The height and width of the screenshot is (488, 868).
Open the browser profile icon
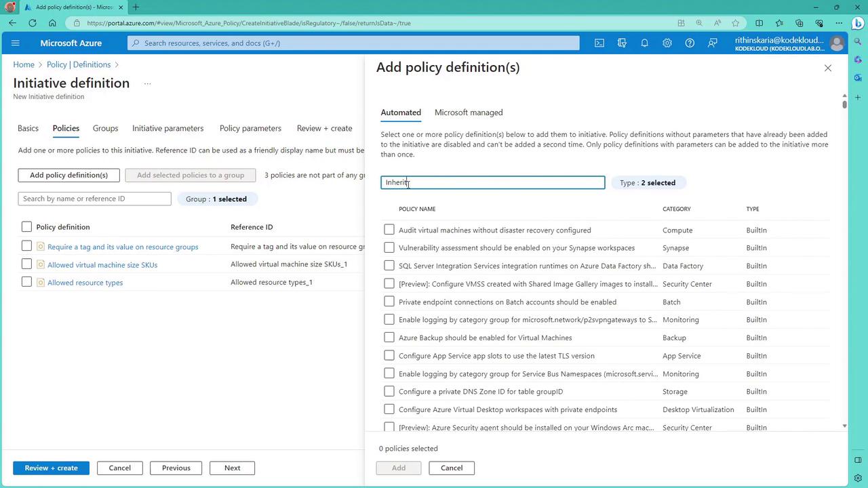[x=10, y=7]
